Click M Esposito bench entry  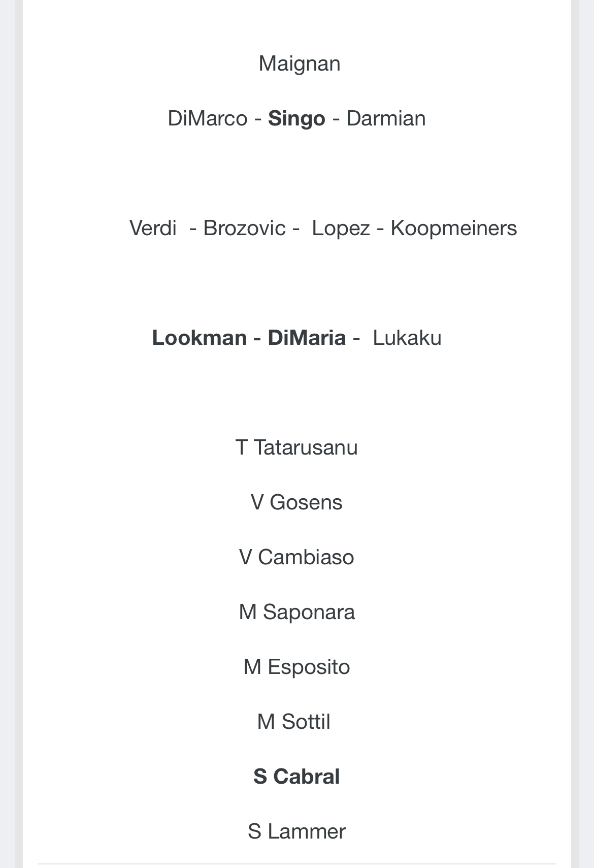296,667
